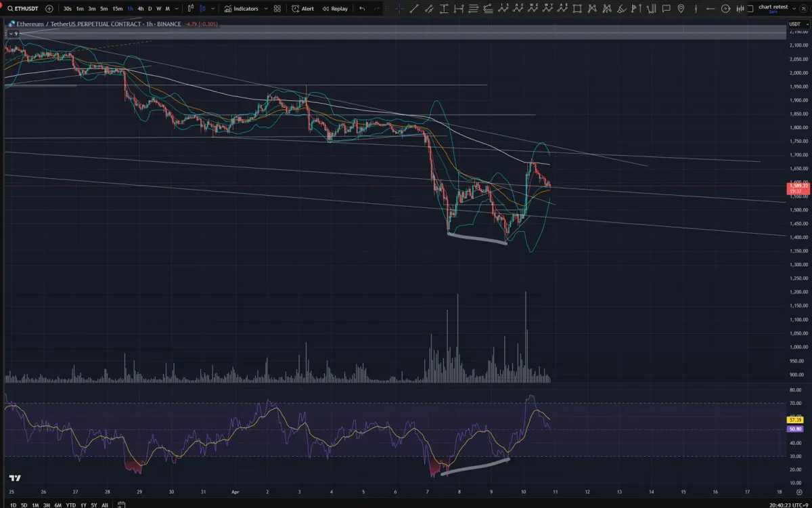Set range to All
The height and width of the screenshot is (508, 812).
105,504
